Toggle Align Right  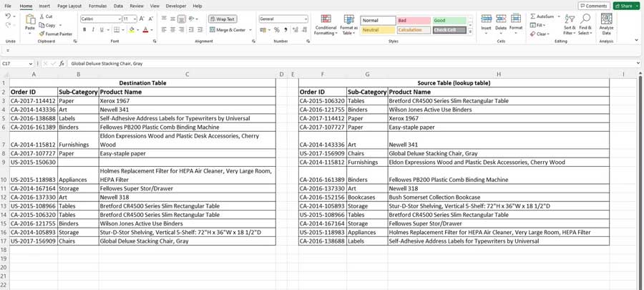tap(182, 30)
